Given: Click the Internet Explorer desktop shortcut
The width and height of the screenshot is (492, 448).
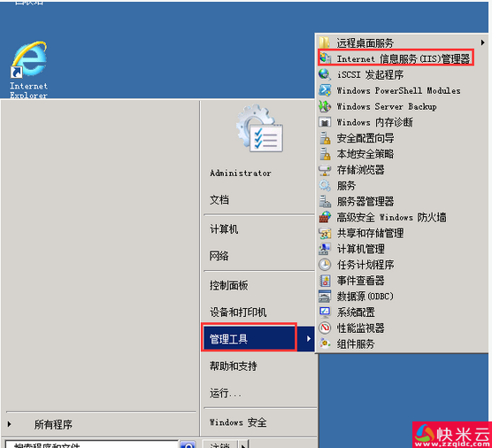Looking at the screenshot, I should pos(28,69).
